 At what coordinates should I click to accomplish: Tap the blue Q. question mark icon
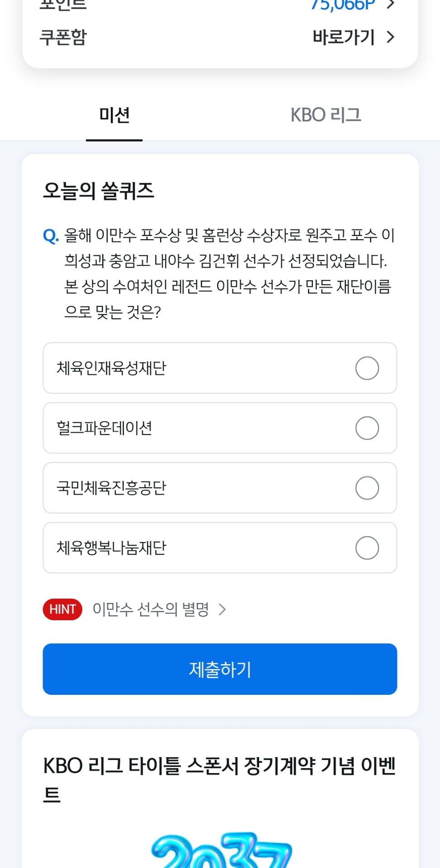51,236
